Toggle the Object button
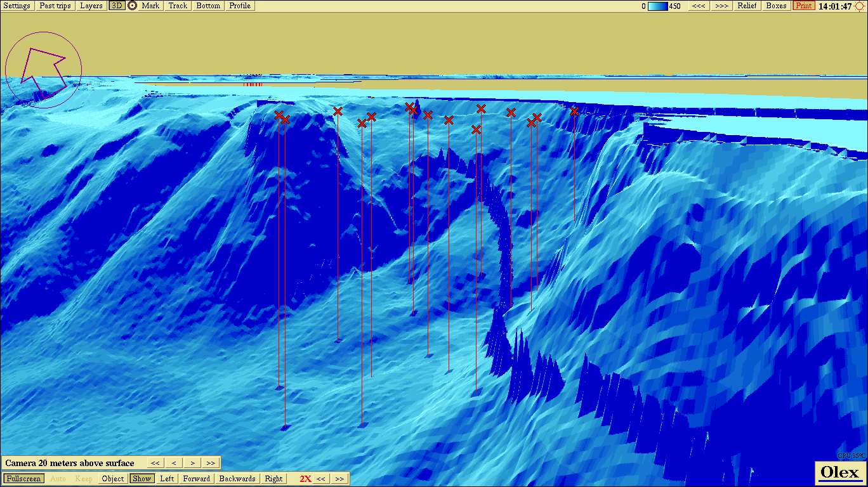Screen dimensions: 868x487 tap(113, 479)
